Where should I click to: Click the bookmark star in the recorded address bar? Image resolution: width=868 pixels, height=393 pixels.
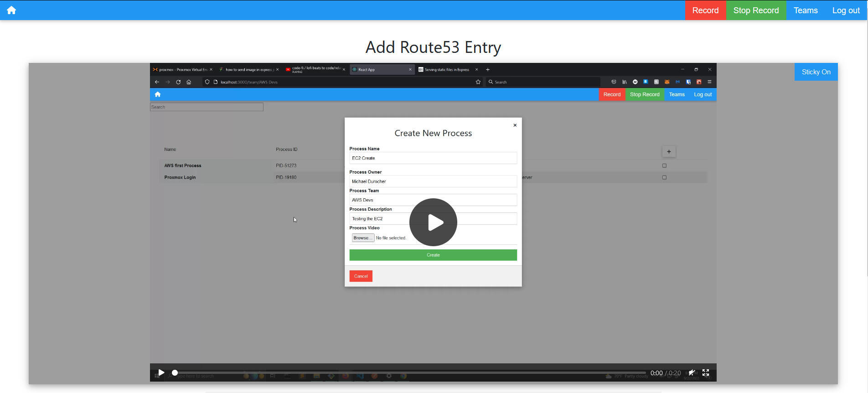point(478,82)
